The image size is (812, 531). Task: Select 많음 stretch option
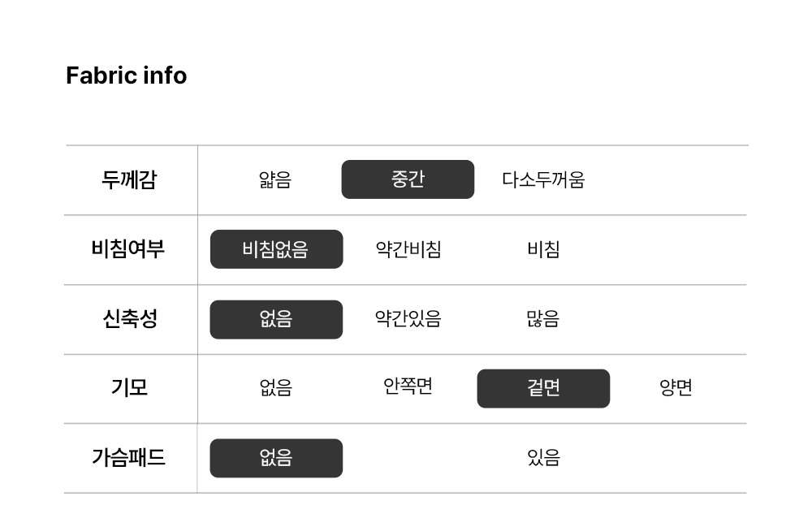coord(543,319)
